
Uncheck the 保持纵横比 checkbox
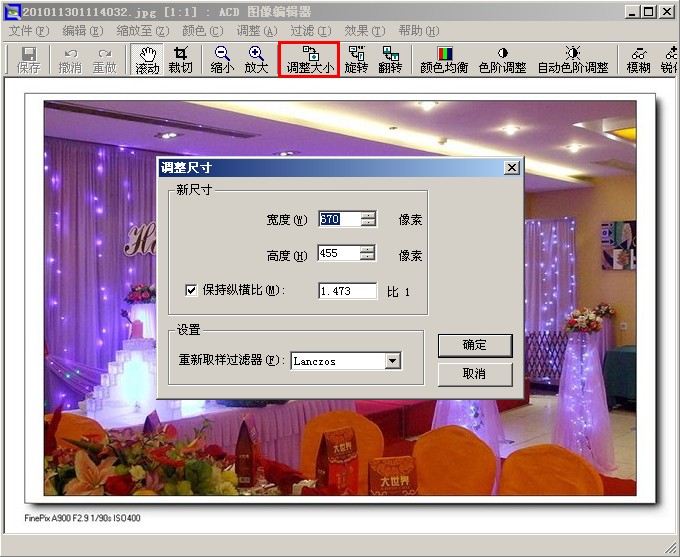(192, 291)
